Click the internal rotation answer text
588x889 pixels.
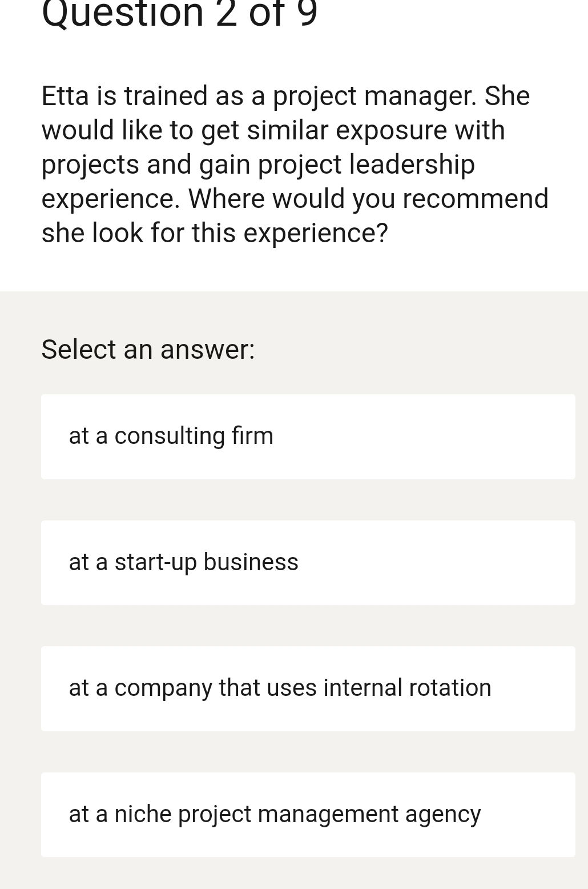pos(279,688)
